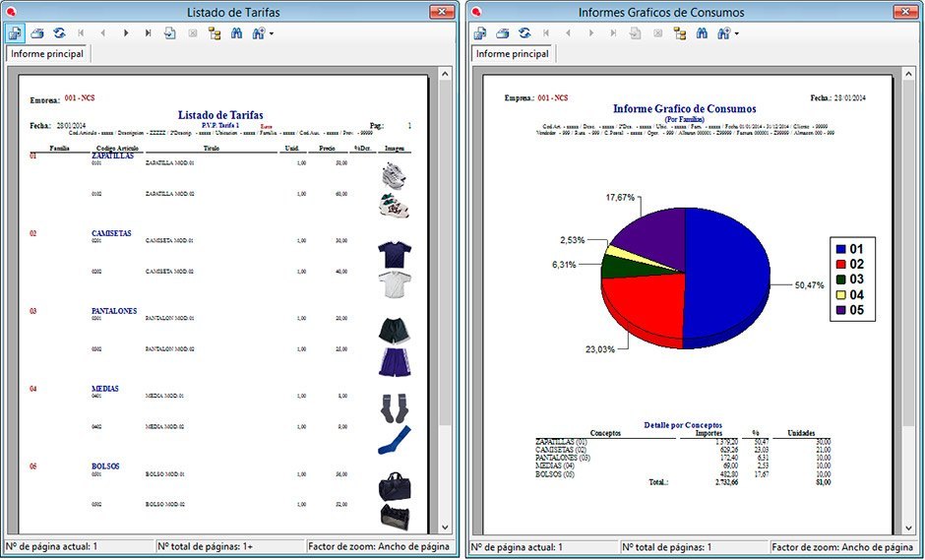Click the vertical scrollbar down arrow in Listado de Tarifas
925x560 pixels.
point(444,529)
